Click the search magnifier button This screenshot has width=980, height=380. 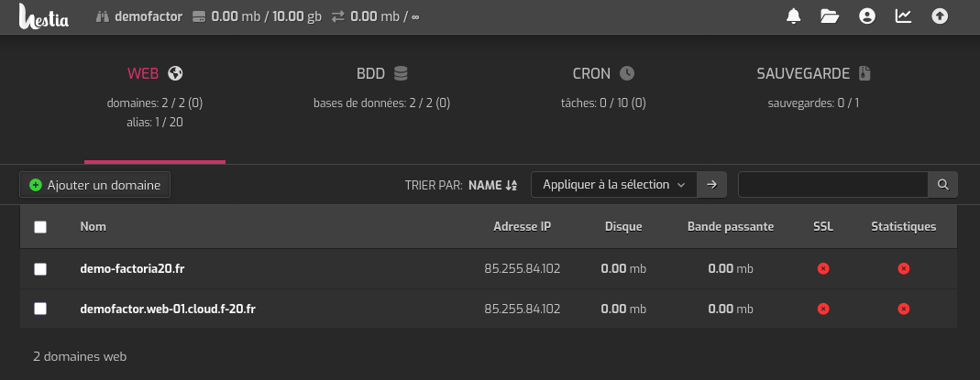[x=942, y=185]
